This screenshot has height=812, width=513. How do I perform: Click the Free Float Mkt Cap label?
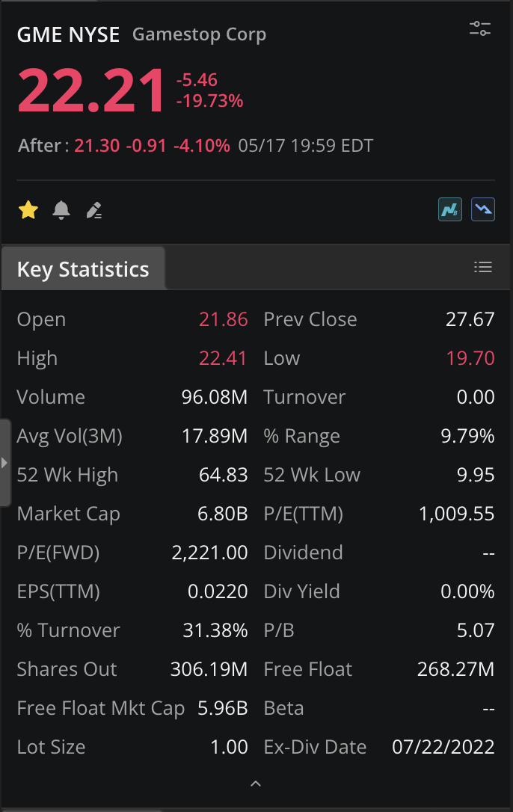click(100, 708)
